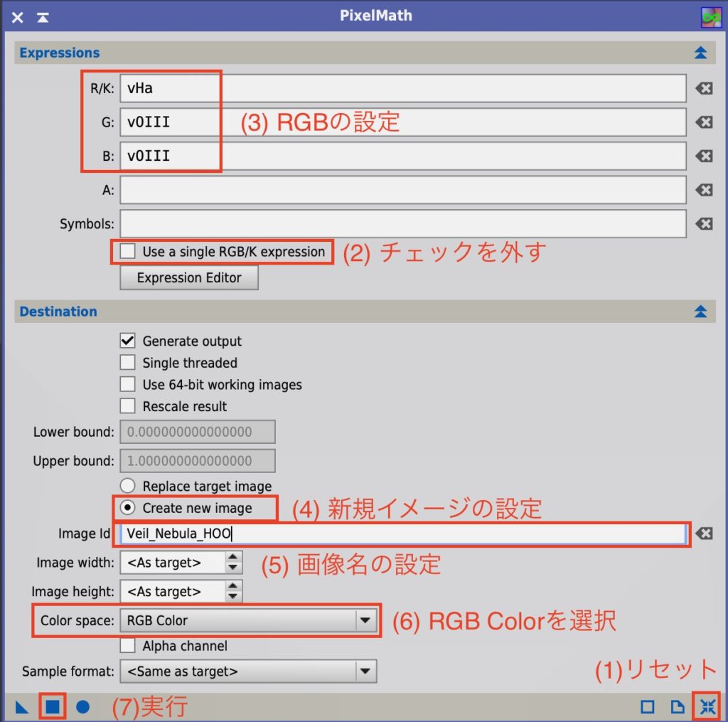Clear the A expression field
The image size is (728, 722).
[704, 190]
